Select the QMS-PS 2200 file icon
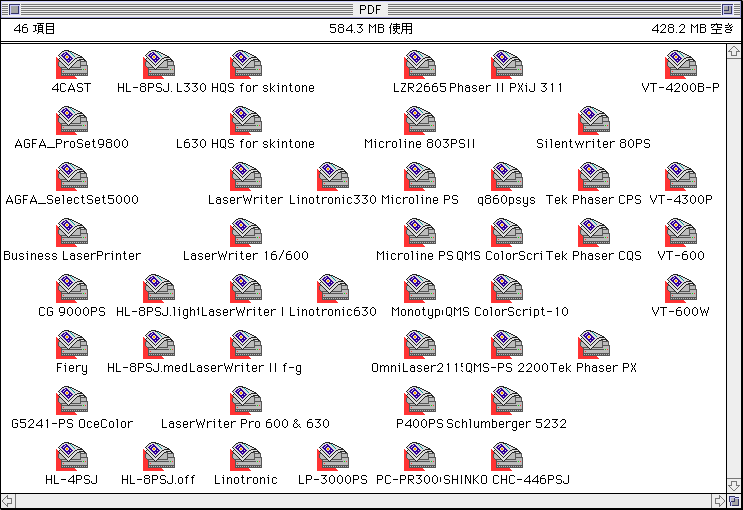The width and height of the screenshot is (743, 510). coord(507,344)
